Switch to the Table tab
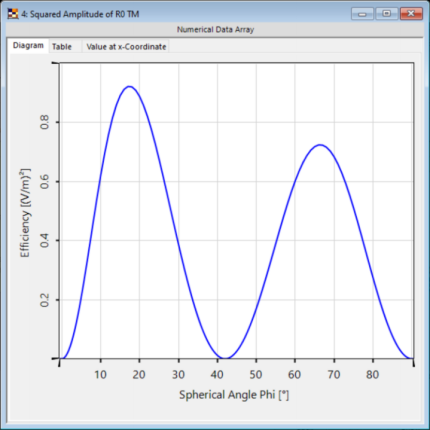 pyautogui.click(x=62, y=47)
